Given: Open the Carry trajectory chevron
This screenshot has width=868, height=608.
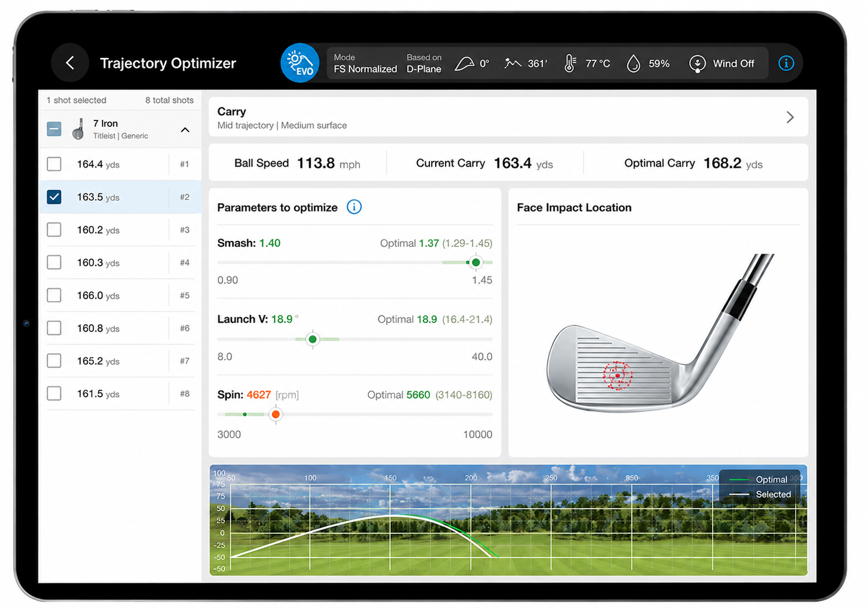Looking at the screenshot, I should coord(790,117).
